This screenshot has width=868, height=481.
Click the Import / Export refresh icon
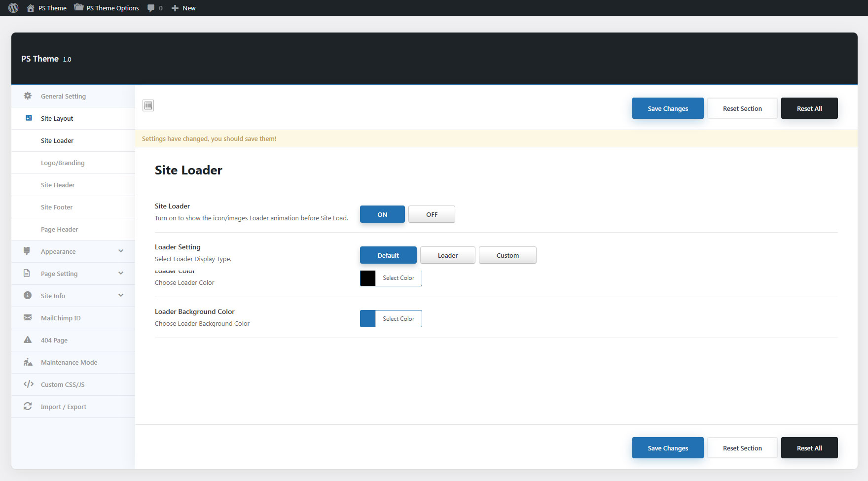tap(28, 407)
